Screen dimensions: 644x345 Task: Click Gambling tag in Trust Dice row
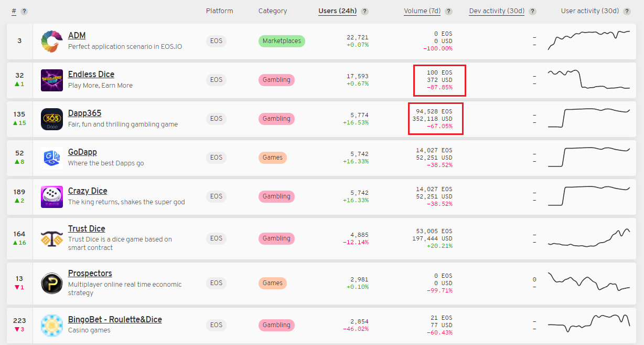(x=276, y=238)
